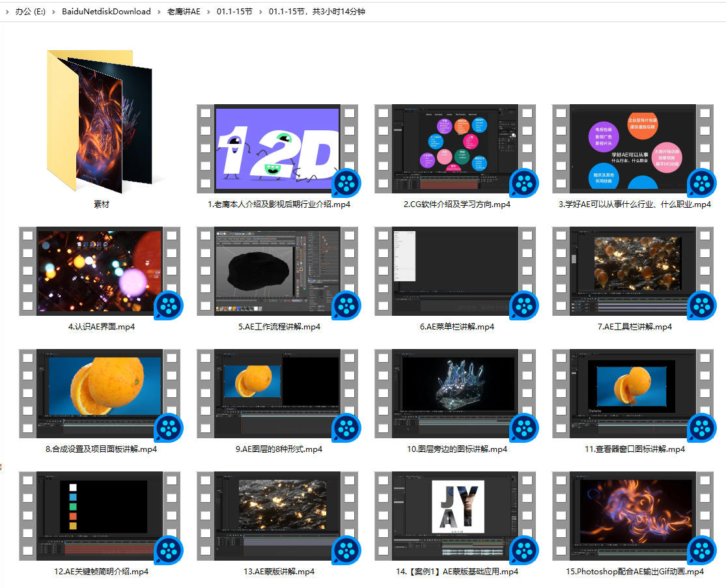
Task: Click player badge on 10.图层旁边的图标讲解.mp4
Action: 524,428
